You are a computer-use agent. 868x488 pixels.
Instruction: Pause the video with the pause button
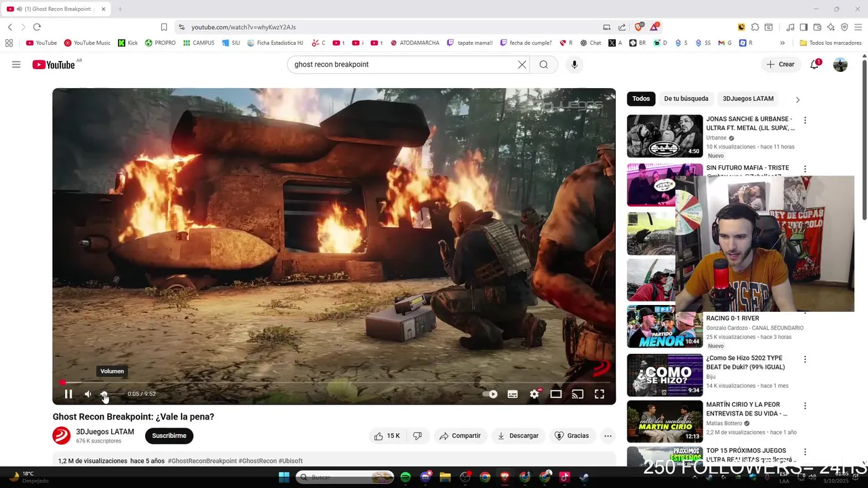point(68,394)
